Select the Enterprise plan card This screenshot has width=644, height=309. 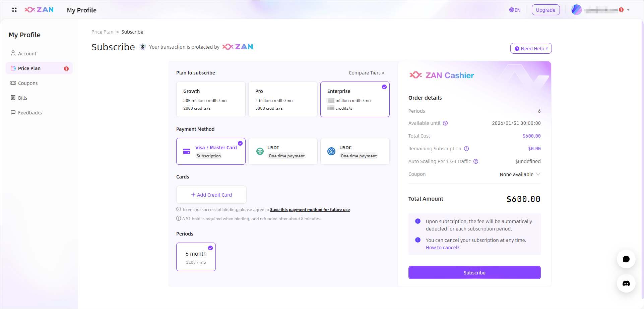[x=355, y=99]
